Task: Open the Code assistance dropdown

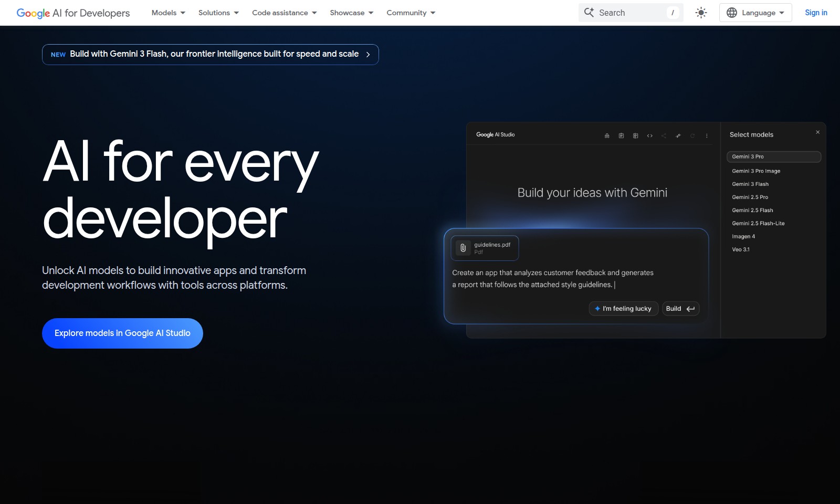Action: tap(284, 13)
